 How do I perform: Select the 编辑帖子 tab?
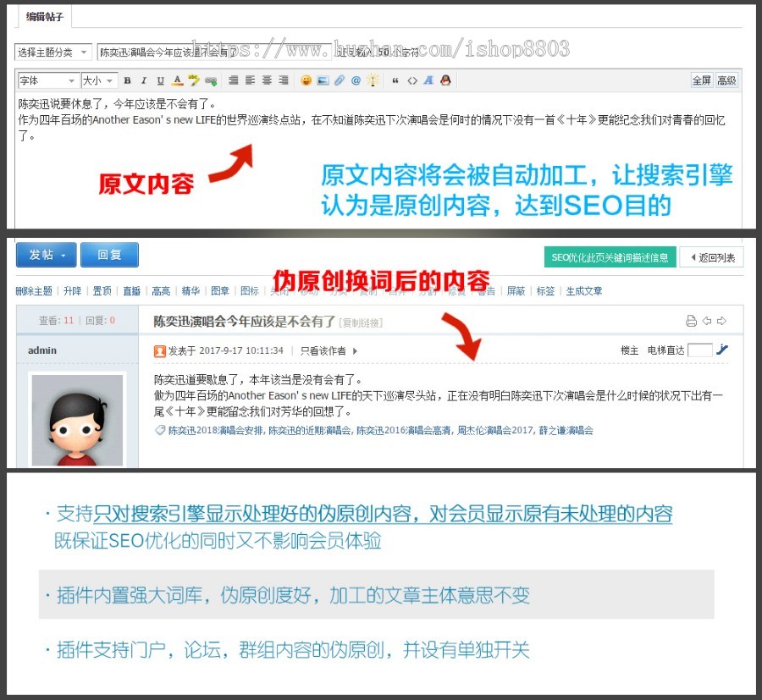point(45,17)
